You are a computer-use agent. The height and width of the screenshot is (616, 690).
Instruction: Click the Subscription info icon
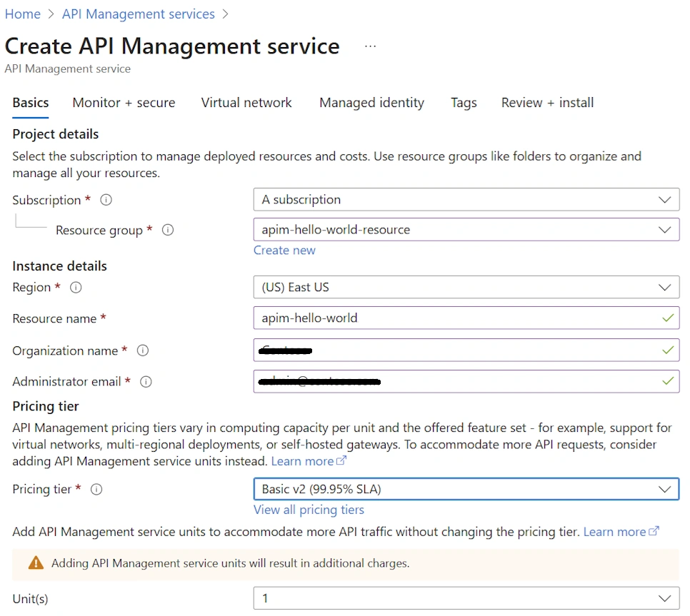click(106, 200)
